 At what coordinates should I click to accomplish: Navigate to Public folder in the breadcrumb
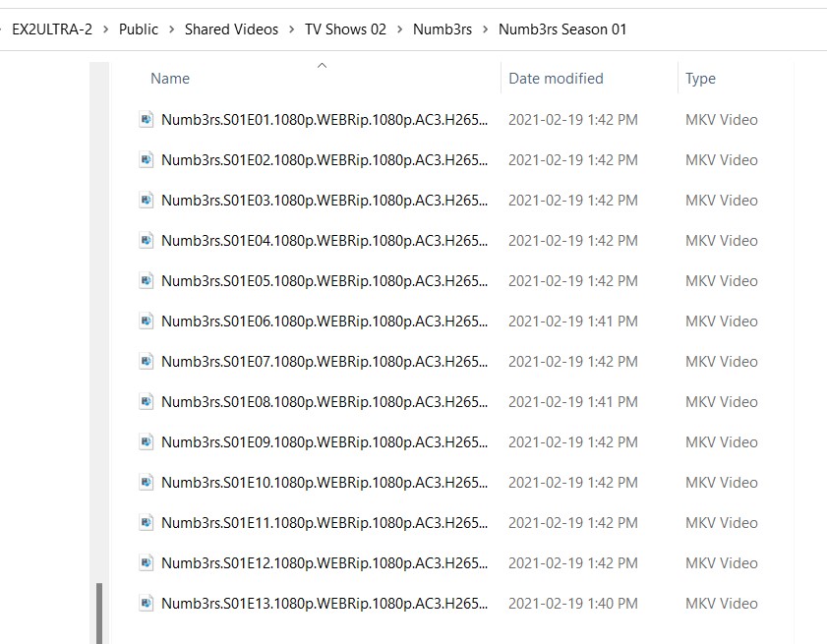[139, 29]
